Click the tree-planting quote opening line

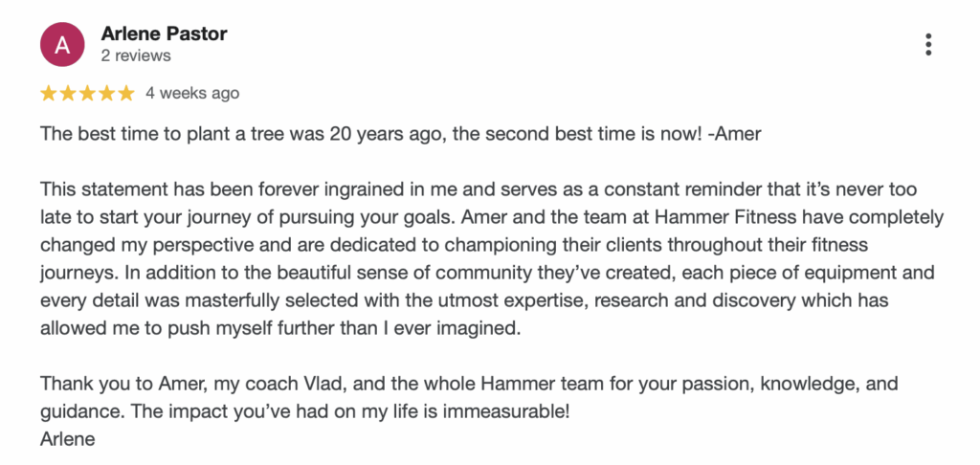(401, 134)
